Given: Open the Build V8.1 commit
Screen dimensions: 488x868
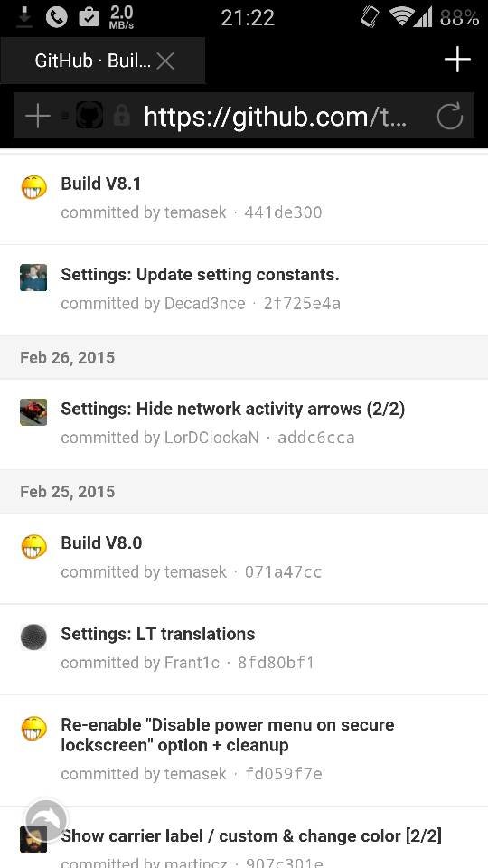Looking at the screenshot, I should click(x=100, y=184).
